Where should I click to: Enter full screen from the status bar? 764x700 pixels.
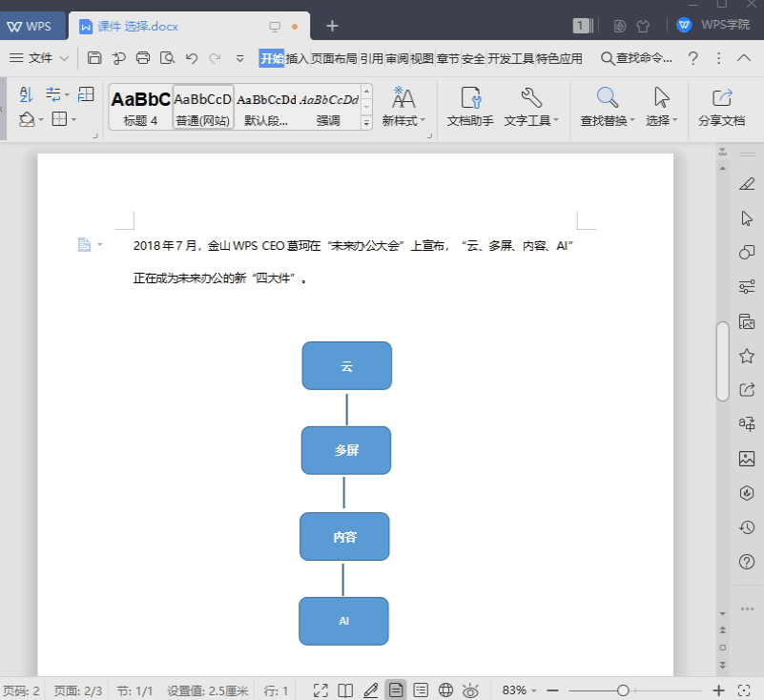(x=320, y=690)
